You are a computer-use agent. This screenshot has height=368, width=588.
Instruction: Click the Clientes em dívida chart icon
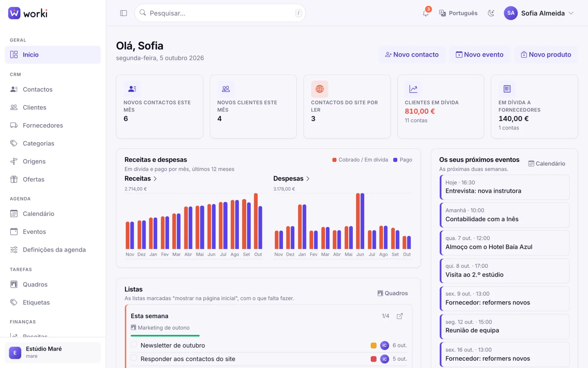413,89
